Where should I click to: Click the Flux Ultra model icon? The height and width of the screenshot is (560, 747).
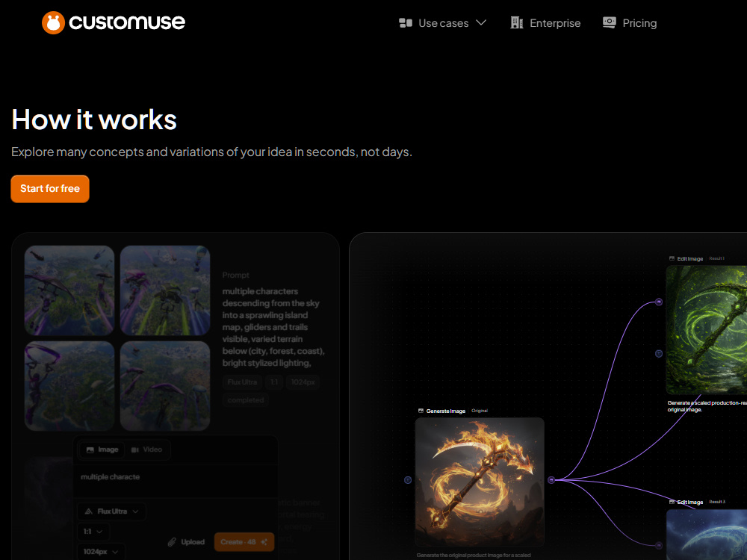coord(89,511)
